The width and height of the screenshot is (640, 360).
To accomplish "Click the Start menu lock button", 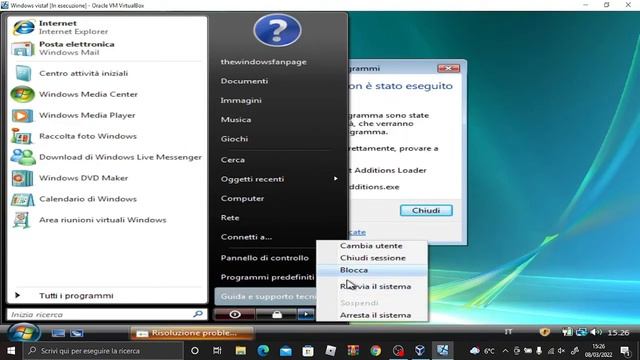I will coord(277,314).
